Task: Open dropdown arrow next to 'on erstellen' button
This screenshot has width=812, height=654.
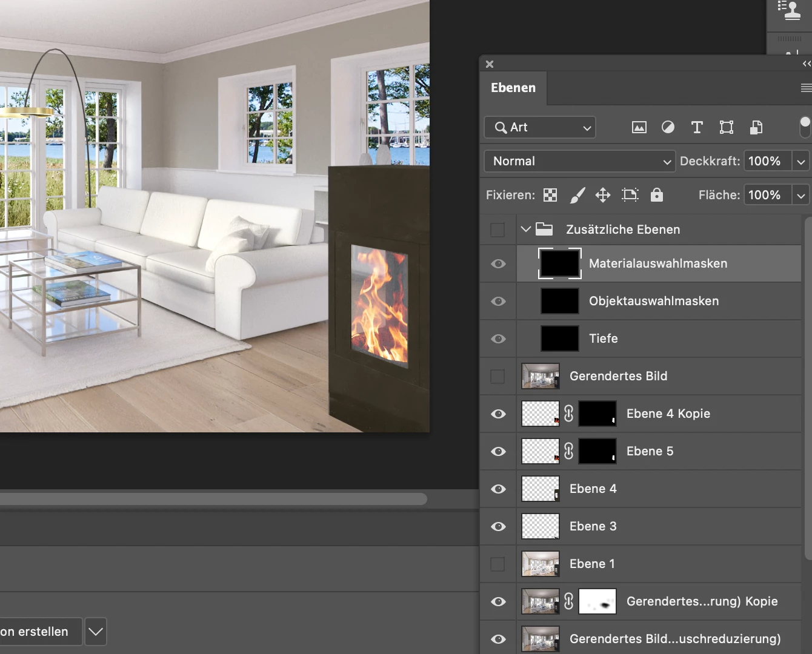Action: [96, 632]
